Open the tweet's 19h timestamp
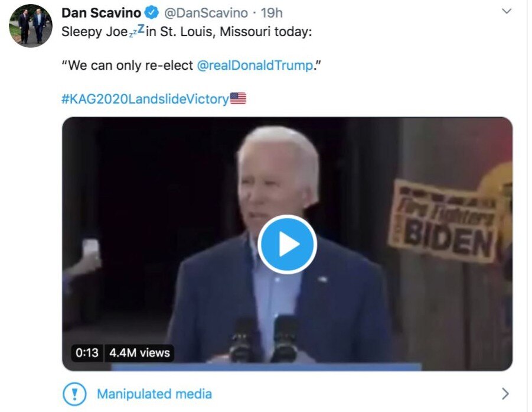Viewport: 532px width, 412px height. 272,13
